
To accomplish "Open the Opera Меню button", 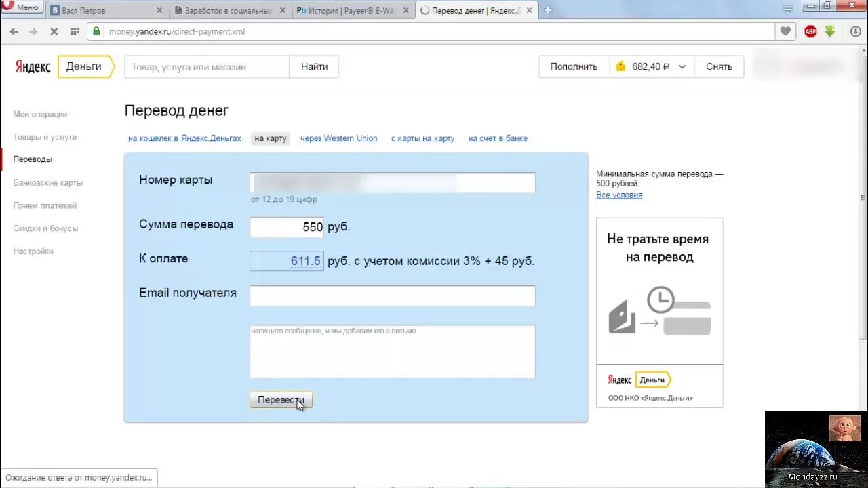I will pyautogui.click(x=22, y=7).
